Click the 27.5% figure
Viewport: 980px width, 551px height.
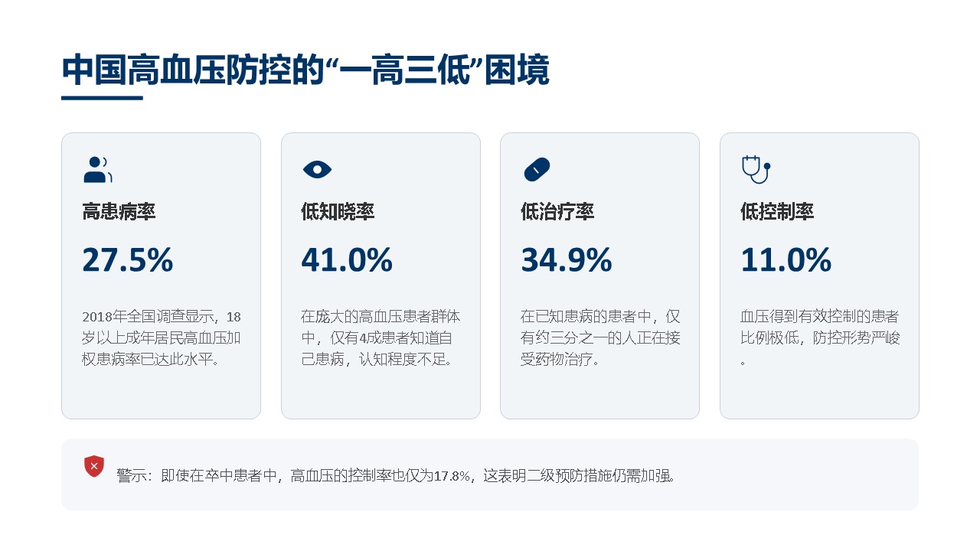[x=128, y=260]
